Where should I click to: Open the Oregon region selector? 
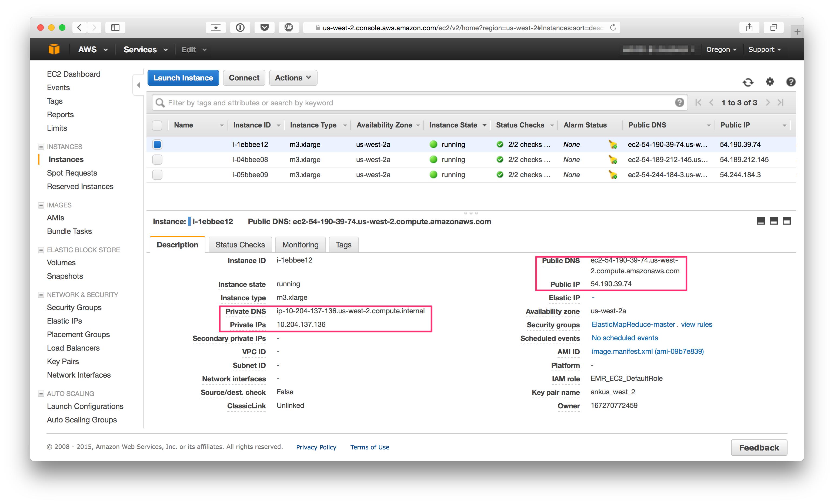[x=721, y=49]
